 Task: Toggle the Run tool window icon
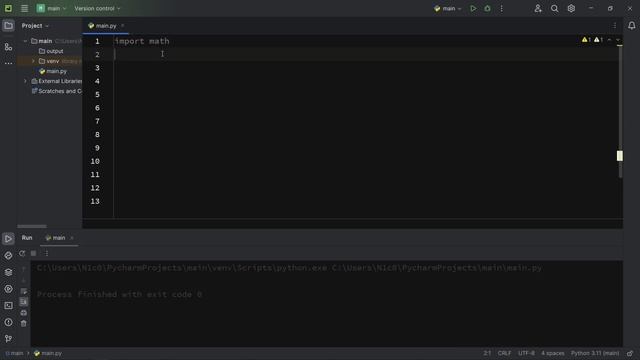(8, 239)
